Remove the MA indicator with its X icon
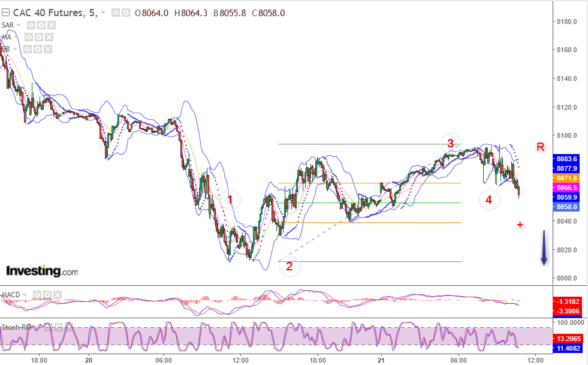Viewport: 588px width, 365px height. pyautogui.click(x=49, y=37)
